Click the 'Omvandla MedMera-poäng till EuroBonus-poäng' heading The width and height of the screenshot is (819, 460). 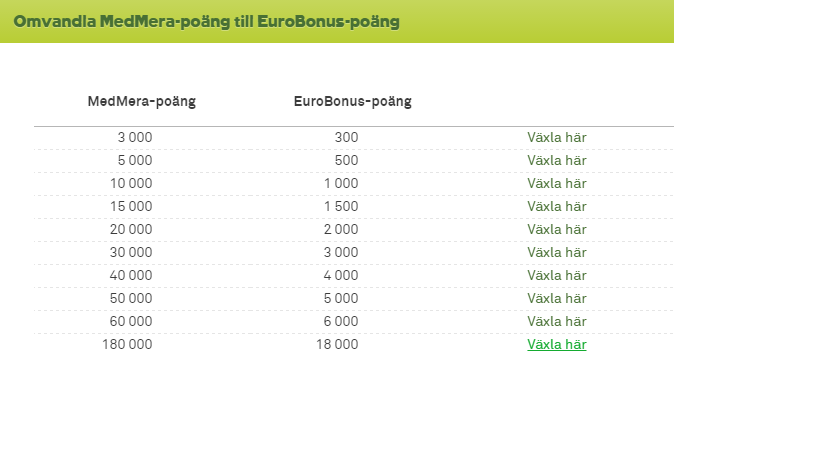(206, 22)
